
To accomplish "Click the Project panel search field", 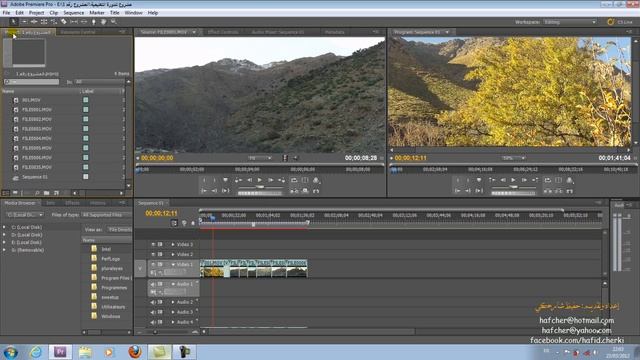I will click(x=32, y=82).
